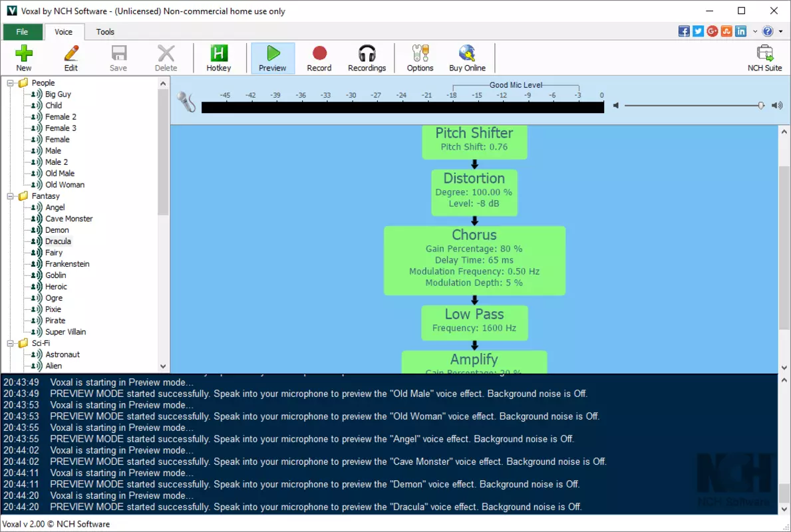Select the Old Woman voice
791x532 pixels.
click(x=65, y=185)
